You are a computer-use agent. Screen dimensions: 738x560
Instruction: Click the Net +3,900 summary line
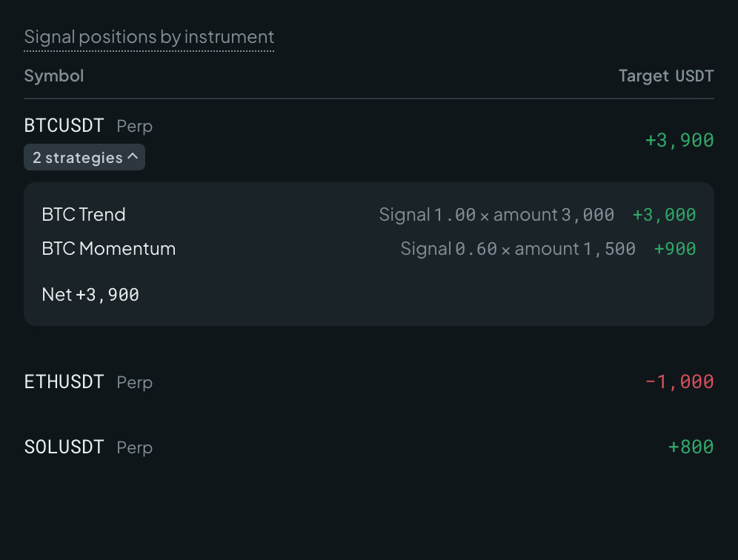pyautogui.click(x=90, y=295)
